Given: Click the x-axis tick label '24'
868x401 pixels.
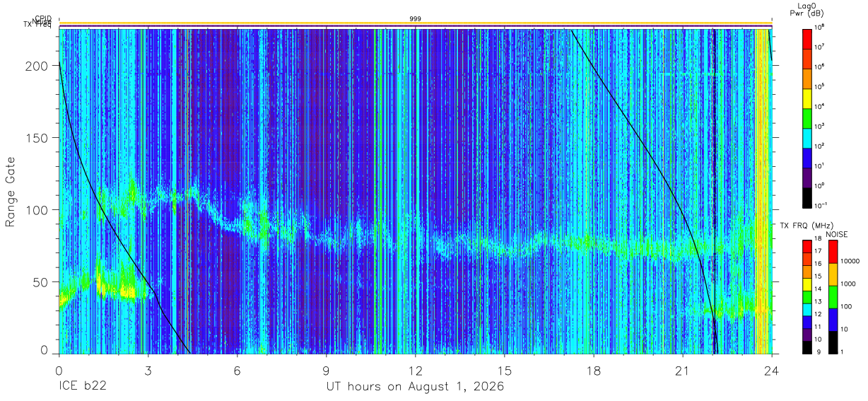Looking at the screenshot, I should pyautogui.click(x=771, y=370).
